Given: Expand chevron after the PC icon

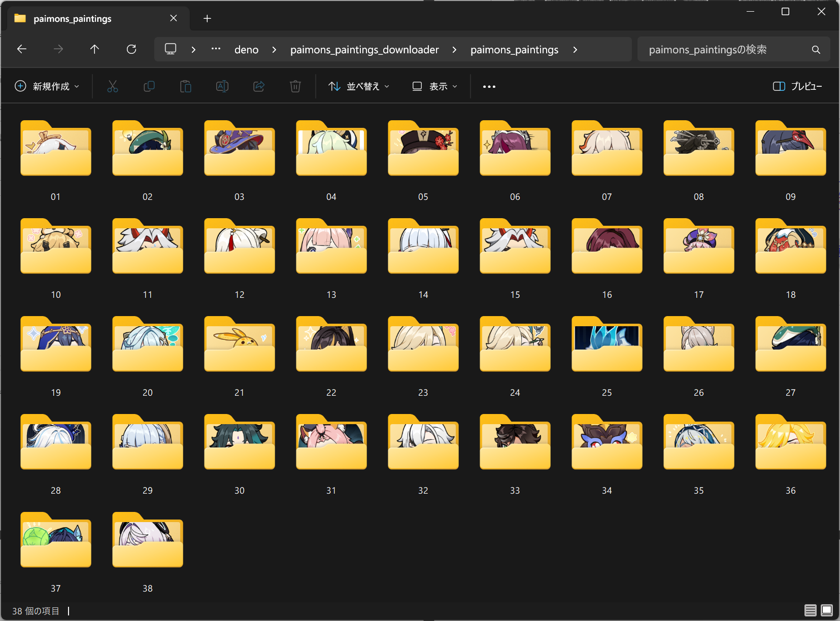Looking at the screenshot, I should click(x=193, y=50).
